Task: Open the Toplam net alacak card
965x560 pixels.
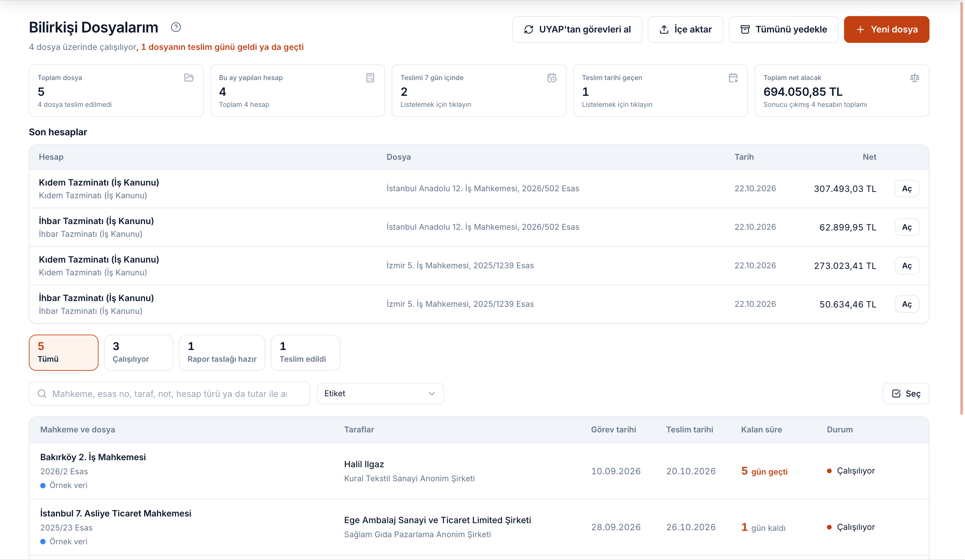Action: point(842,91)
